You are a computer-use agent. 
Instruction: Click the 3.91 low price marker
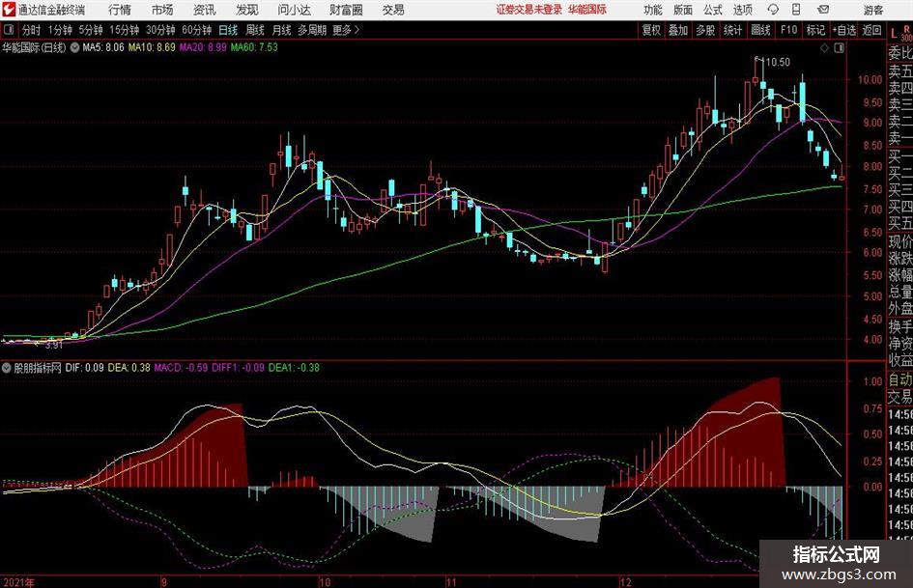click(x=53, y=345)
